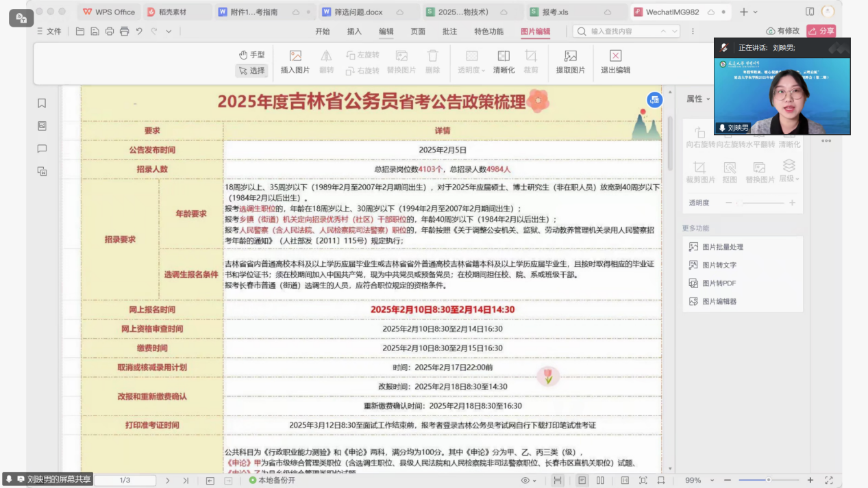Viewport: 868px width, 488px height.
Task: Open the quick access toolbar dropdown arrow
Action: (169, 31)
